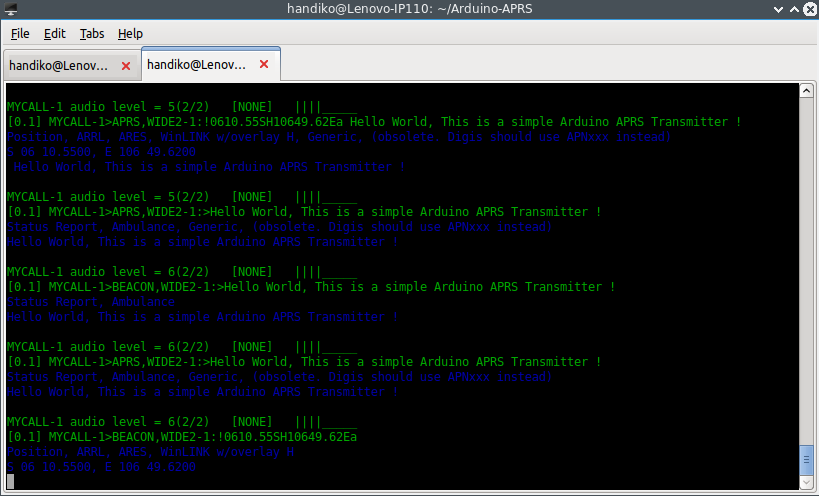819x496 pixels.
Task: Click the 'Position, ARRL, ARES, WinLINK w/overlay H' last line
Action: pos(150,452)
